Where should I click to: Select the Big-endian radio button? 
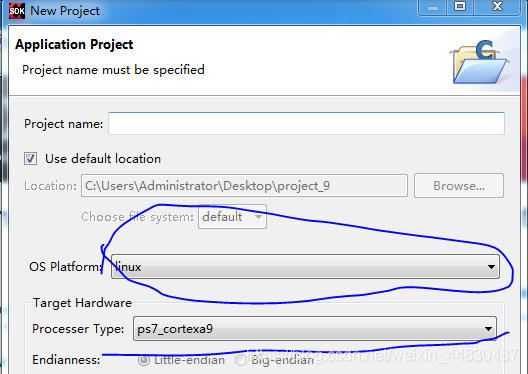click(241, 360)
